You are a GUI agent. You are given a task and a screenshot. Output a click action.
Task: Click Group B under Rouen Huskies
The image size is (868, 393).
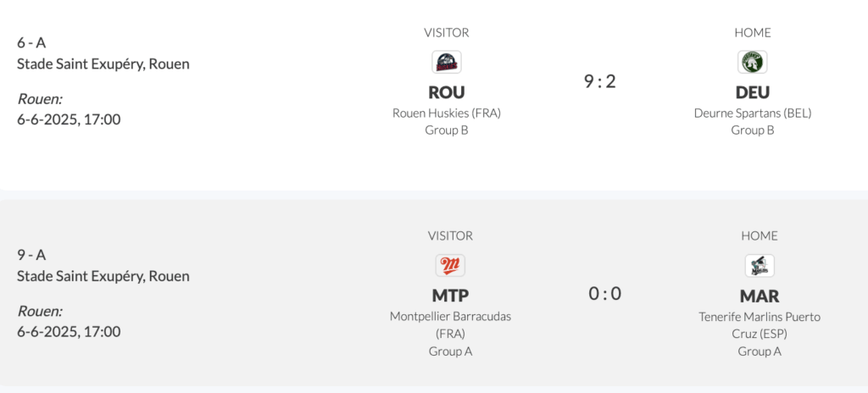pyautogui.click(x=447, y=130)
